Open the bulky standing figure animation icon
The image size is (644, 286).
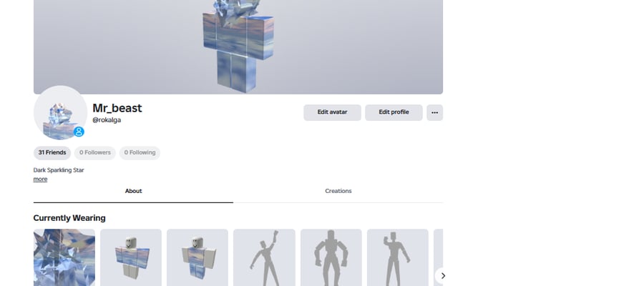(x=331, y=257)
